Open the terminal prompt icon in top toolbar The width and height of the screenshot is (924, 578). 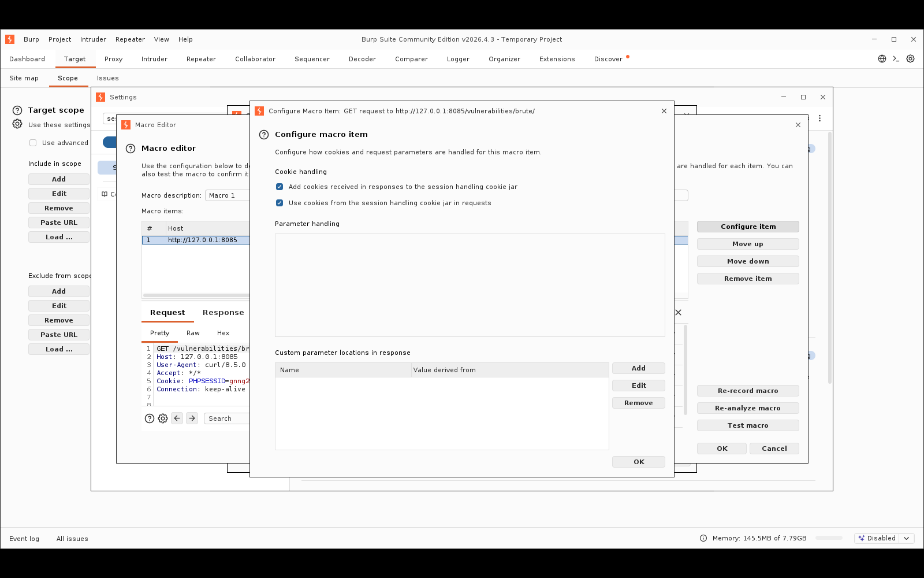click(896, 59)
